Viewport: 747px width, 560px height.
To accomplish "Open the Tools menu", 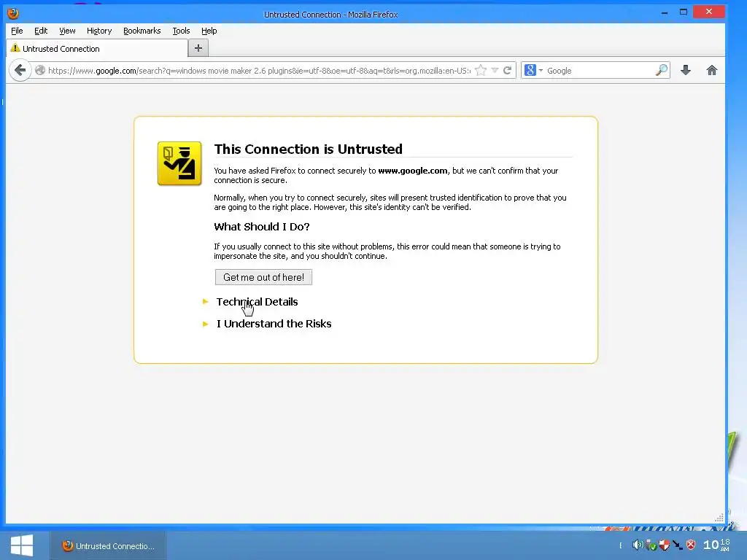I will tap(181, 31).
